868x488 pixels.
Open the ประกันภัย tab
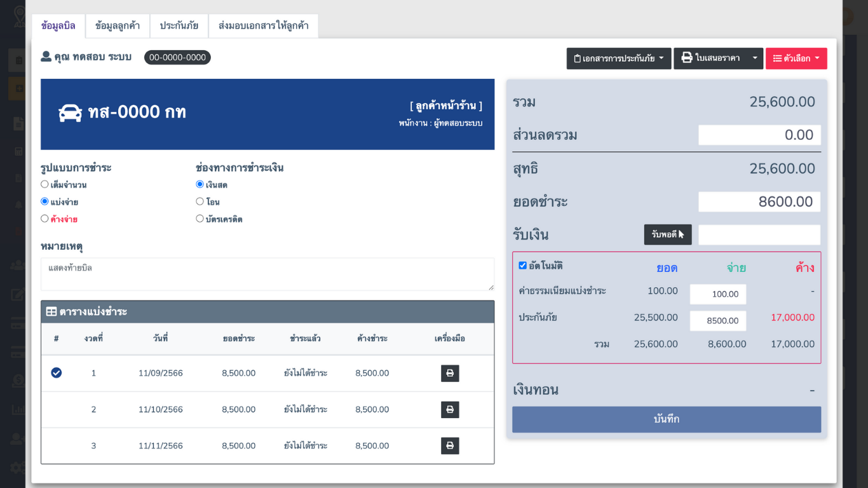pyautogui.click(x=179, y=26)
